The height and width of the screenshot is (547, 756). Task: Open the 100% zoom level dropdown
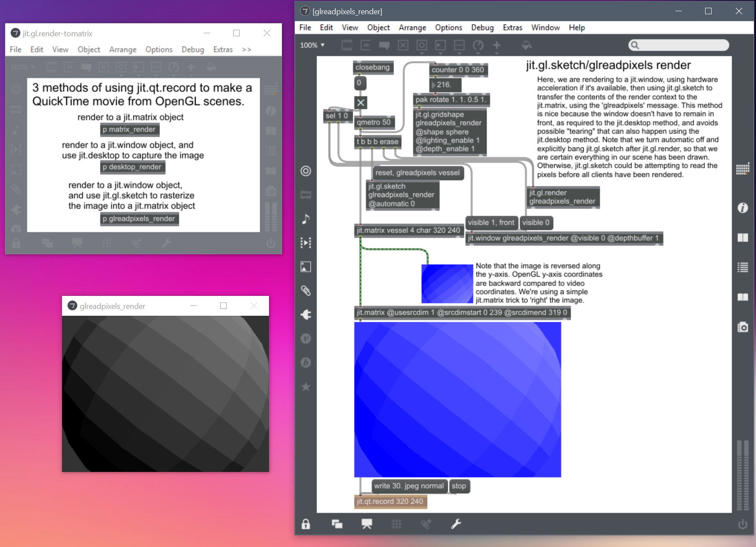tap(311, 45)
